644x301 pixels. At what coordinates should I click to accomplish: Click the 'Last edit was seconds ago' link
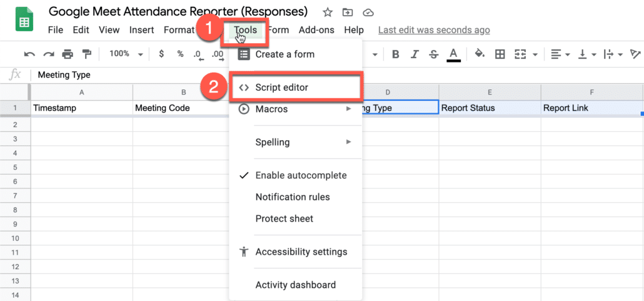coord(434,30)
